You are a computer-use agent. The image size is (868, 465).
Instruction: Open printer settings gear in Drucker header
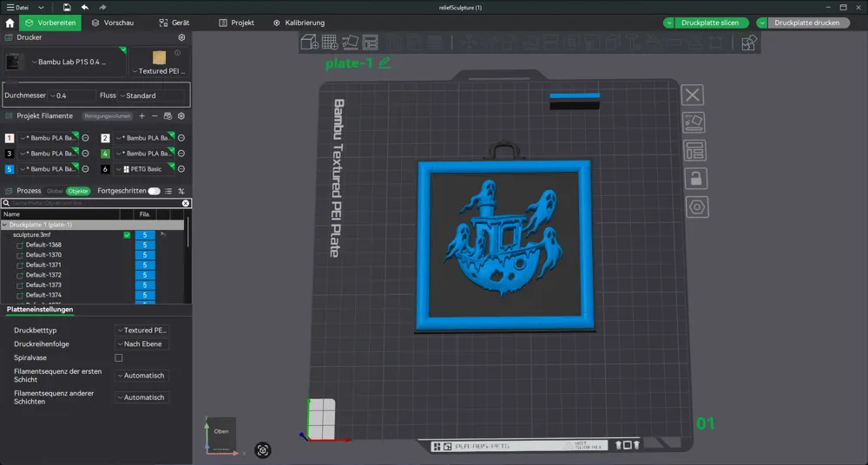[x=181, y=37]
